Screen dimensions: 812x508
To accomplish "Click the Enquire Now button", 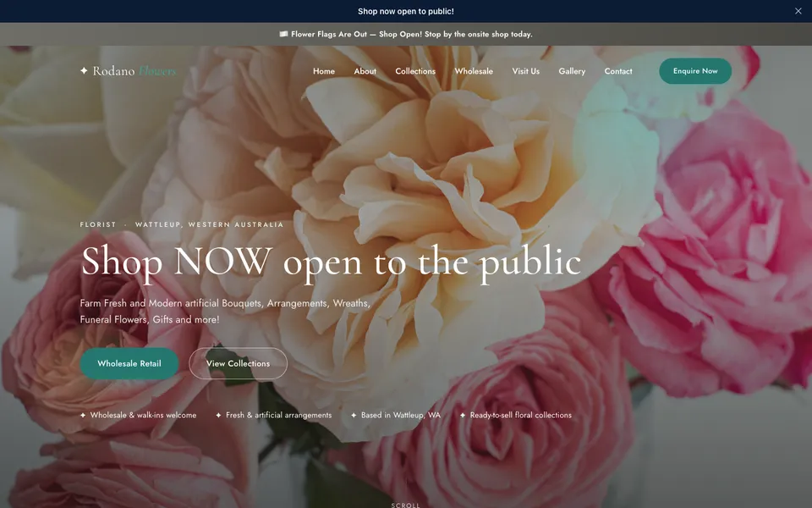I will pyautogui.click(x=695, y=71).
